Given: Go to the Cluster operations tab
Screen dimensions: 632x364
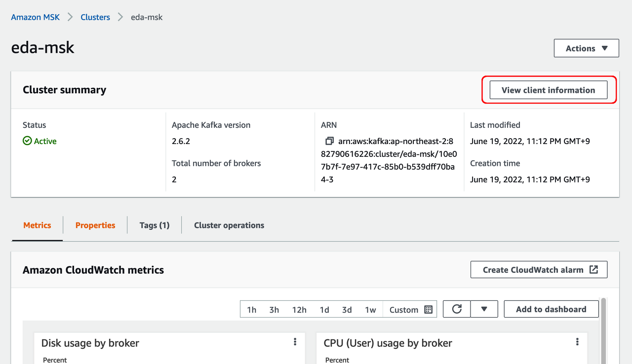Looking at the screenshot, I should coord(229,225).
